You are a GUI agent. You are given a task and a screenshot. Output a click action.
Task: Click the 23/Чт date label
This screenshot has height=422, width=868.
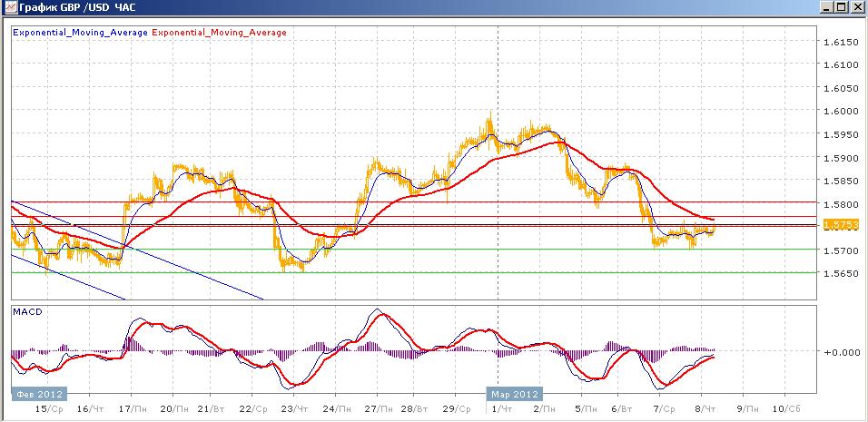[x=294, y=409]
